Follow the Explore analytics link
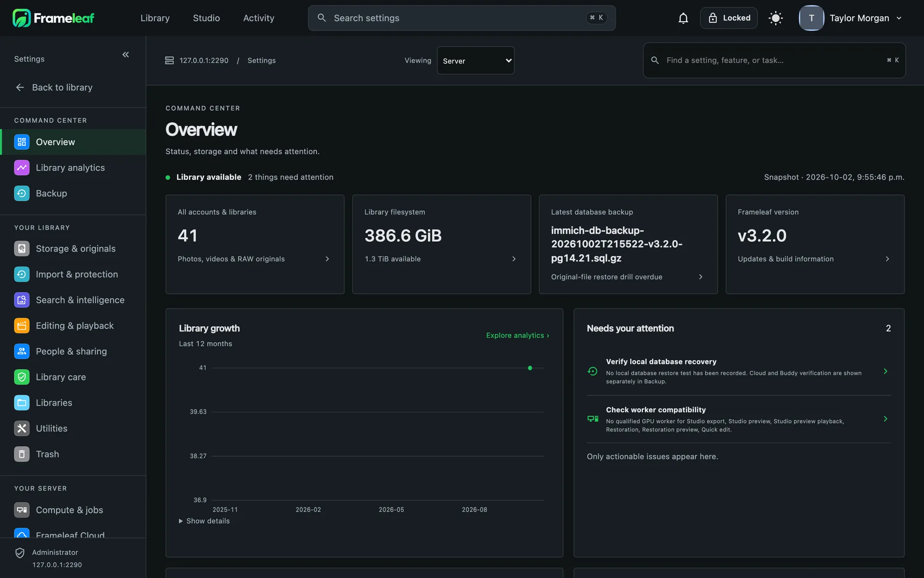 coord(517,335)
